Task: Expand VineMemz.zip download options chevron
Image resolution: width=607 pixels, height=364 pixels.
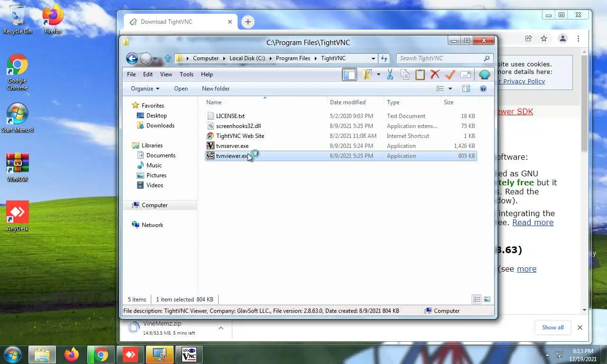Action: pyautogui.click(x=221, y=328)
